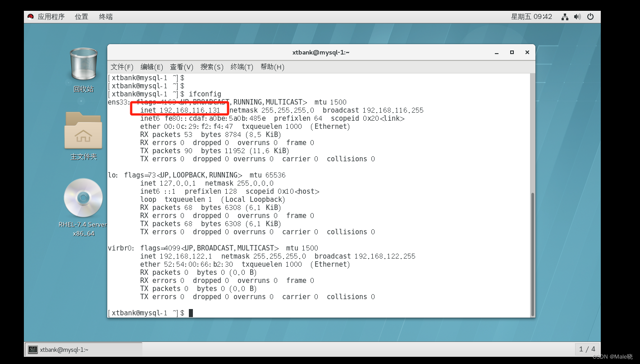Open the 查看(V) menu in the terminal

[x=182, y=67]
